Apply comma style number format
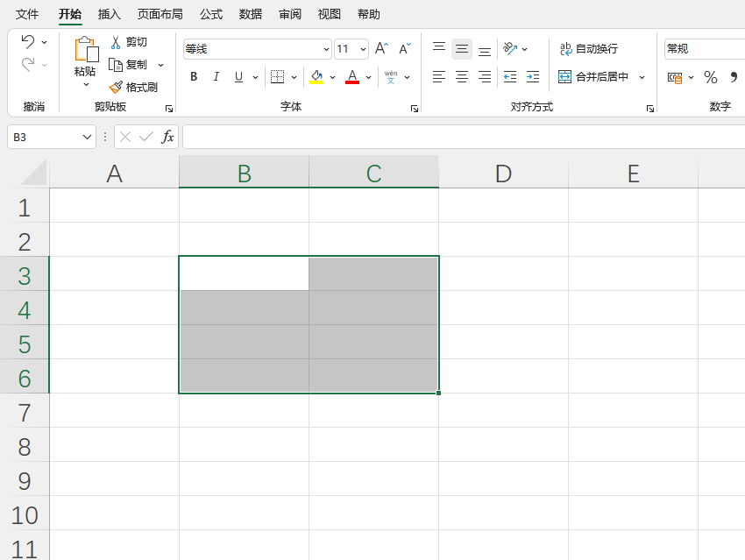The height and width of the screenshot is (560, 745). pyautogui.click(x=734, y=77)
